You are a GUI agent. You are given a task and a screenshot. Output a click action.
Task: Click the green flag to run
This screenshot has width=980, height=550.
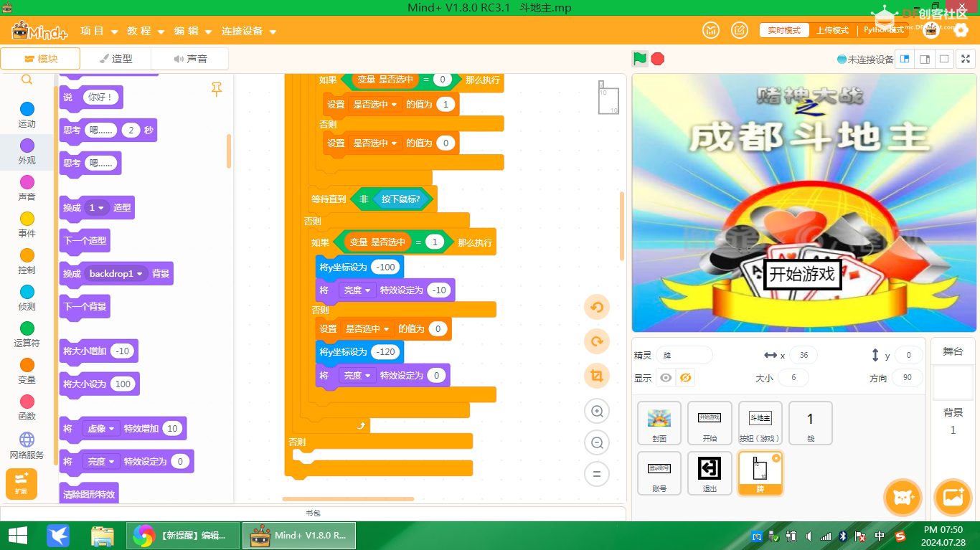click(x=639, y=59)
